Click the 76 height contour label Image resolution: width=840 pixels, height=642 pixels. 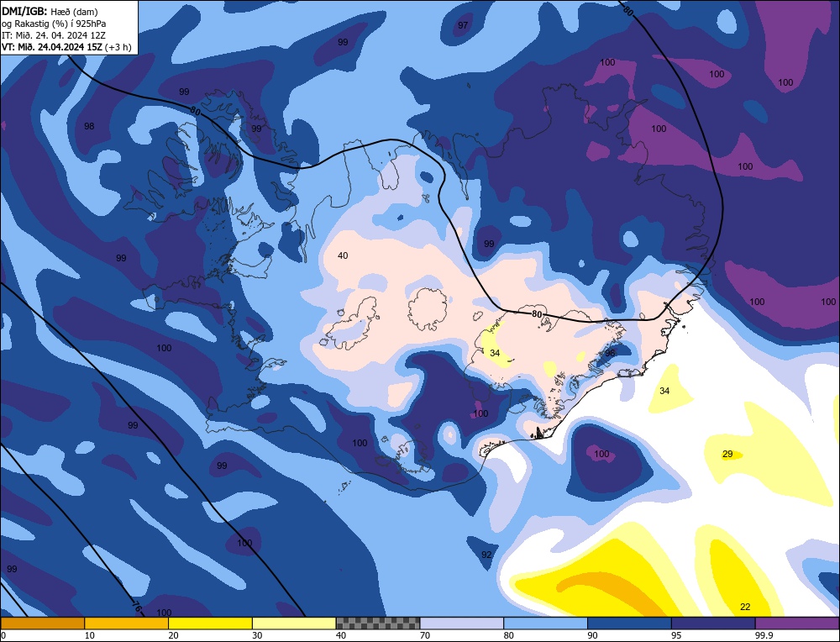137,608
